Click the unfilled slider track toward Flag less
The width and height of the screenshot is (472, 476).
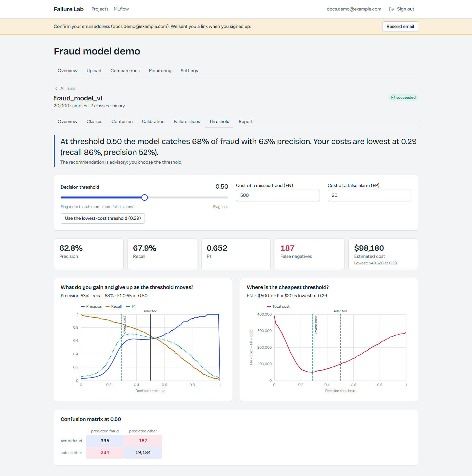click(188, 197)
